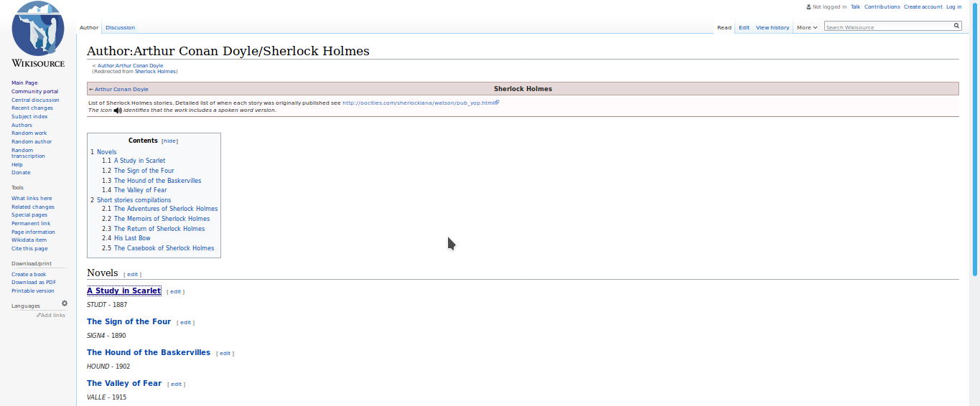Image resolution: width=980 pixels, height=406 pixels.
Task: Click the Wikisource iceberg logo
Action: pos(38,34)
